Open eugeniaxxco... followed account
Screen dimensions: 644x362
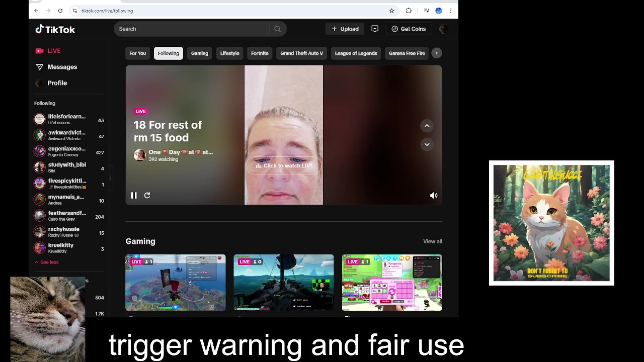[x=69, y=151]
